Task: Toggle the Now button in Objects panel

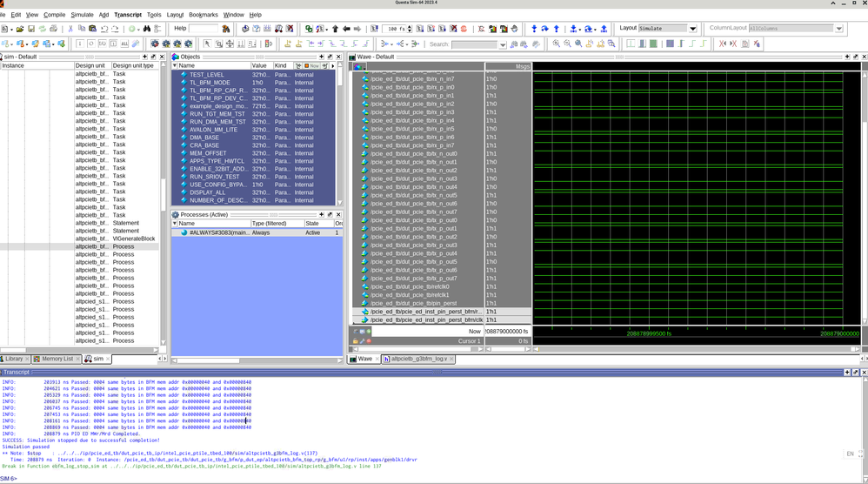Action: [x=311, y=65]
